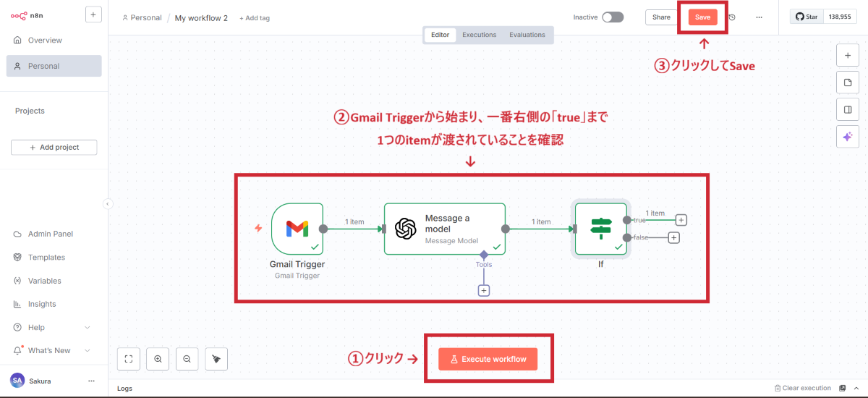The height and width of the screenshot is (398, 868).
Task: Click the Add project button
Action: coord(54,148)
